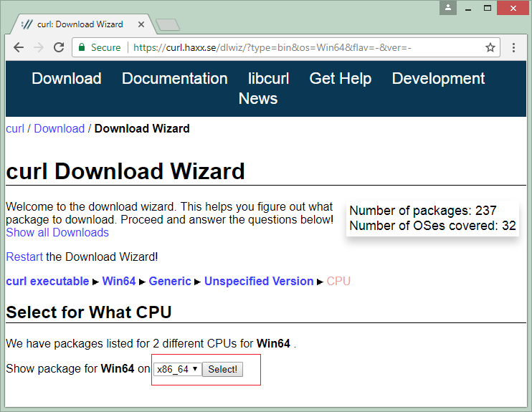Viewport: 532px width, 412px height.
Task: Click the browser forward arrow
Action: pos(39,47)
